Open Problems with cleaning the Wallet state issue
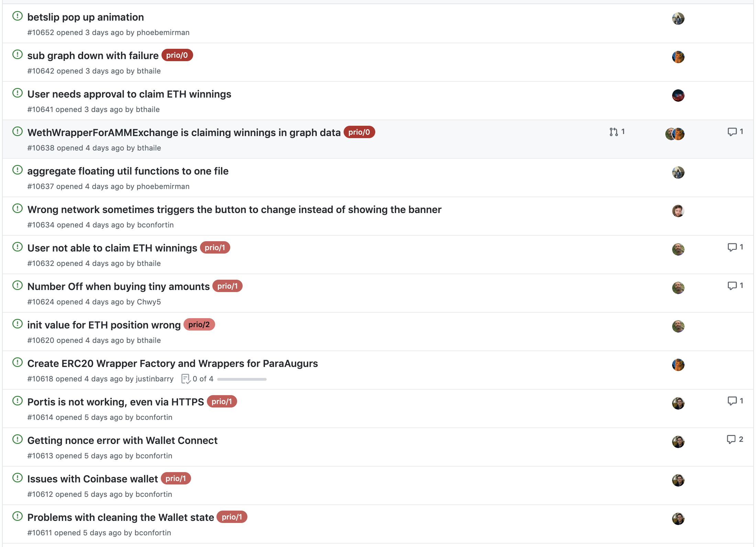756x547 pixels. pyautogui.click(x=121, y=517)
